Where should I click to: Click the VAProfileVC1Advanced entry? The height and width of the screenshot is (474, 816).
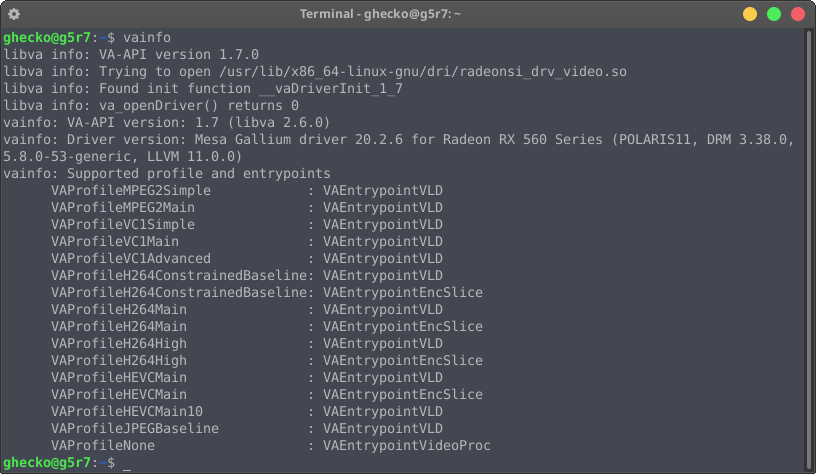pyautogui.click(x=131, y=259)
